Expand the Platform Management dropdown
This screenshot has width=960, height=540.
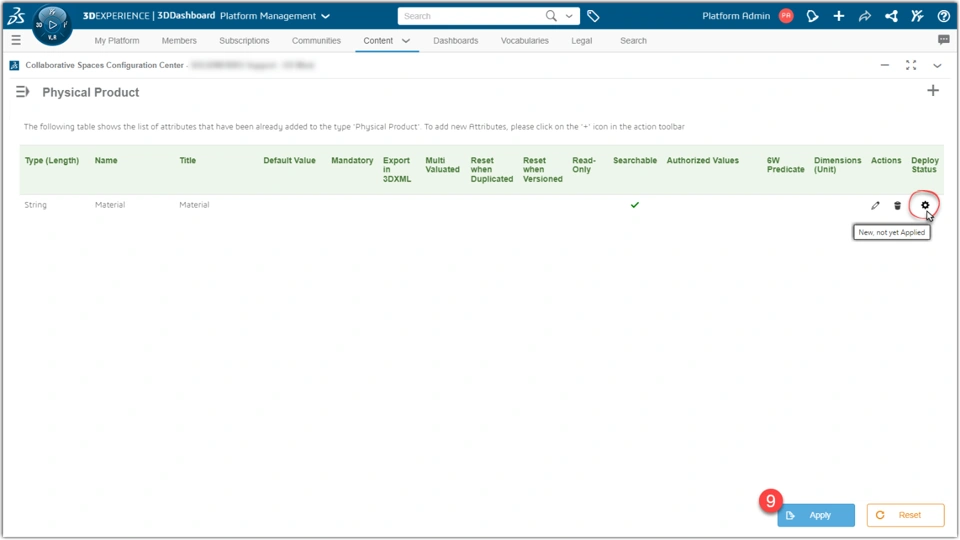coord(326,17)
